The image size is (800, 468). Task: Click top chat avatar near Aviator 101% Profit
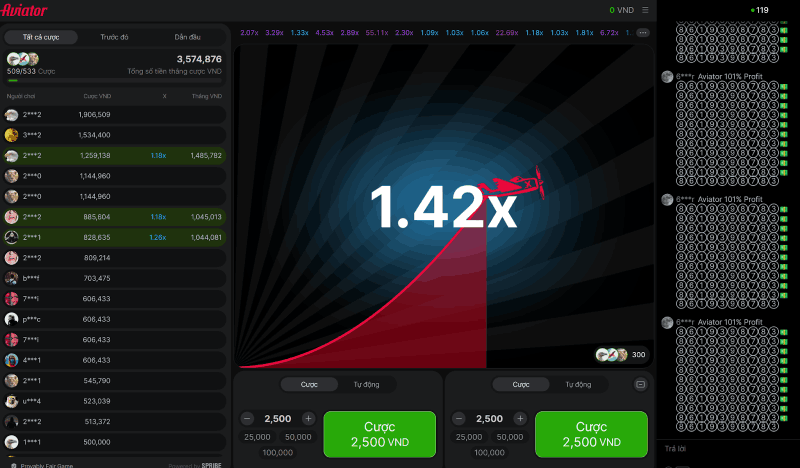[x=667, y=77]
